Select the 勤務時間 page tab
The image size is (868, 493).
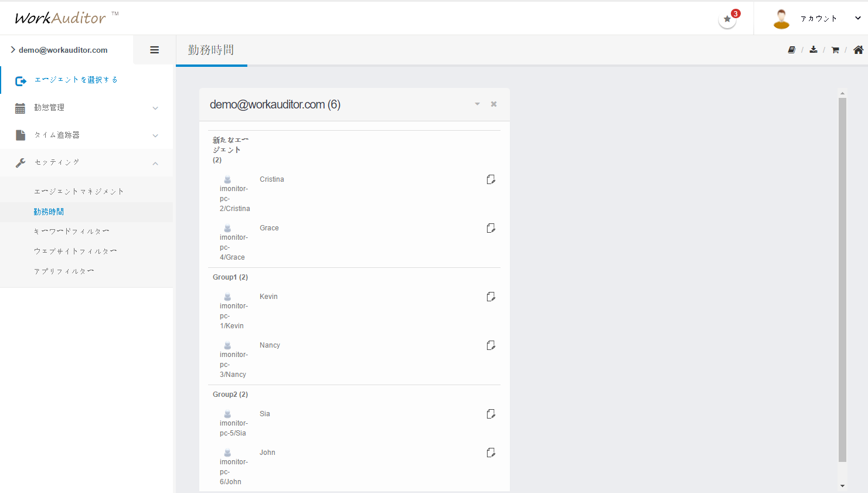point(211,50)
